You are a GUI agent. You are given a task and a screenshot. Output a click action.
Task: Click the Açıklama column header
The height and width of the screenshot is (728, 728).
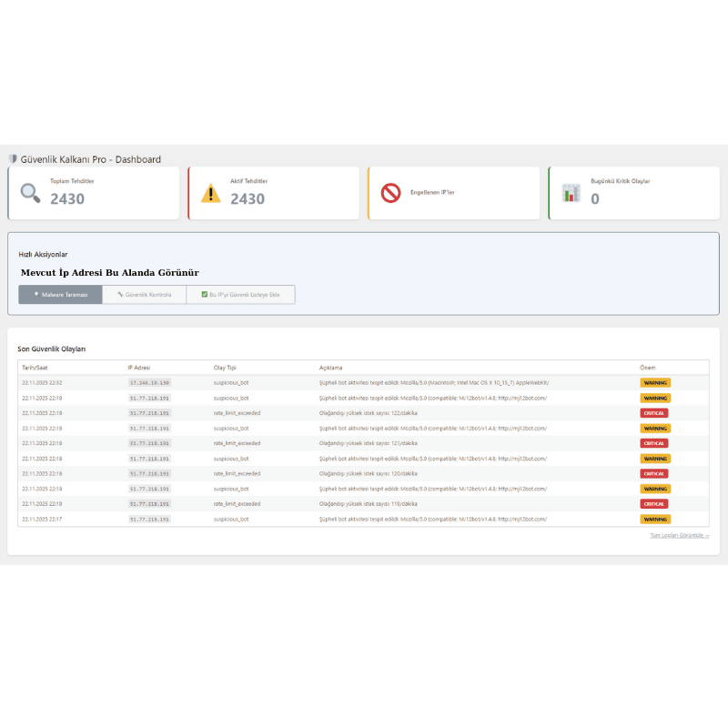pyautogui.click(x=330, y=368)
